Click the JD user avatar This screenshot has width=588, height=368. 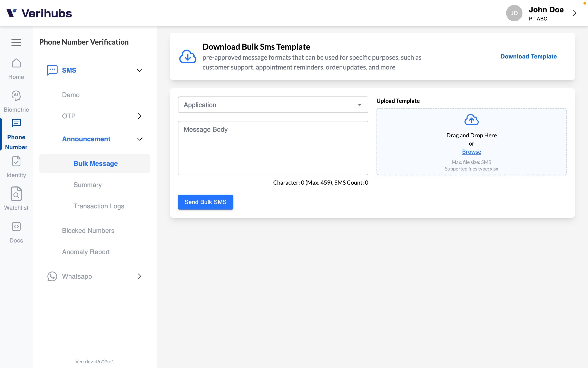pyautogui.click(x=514, y=13)
